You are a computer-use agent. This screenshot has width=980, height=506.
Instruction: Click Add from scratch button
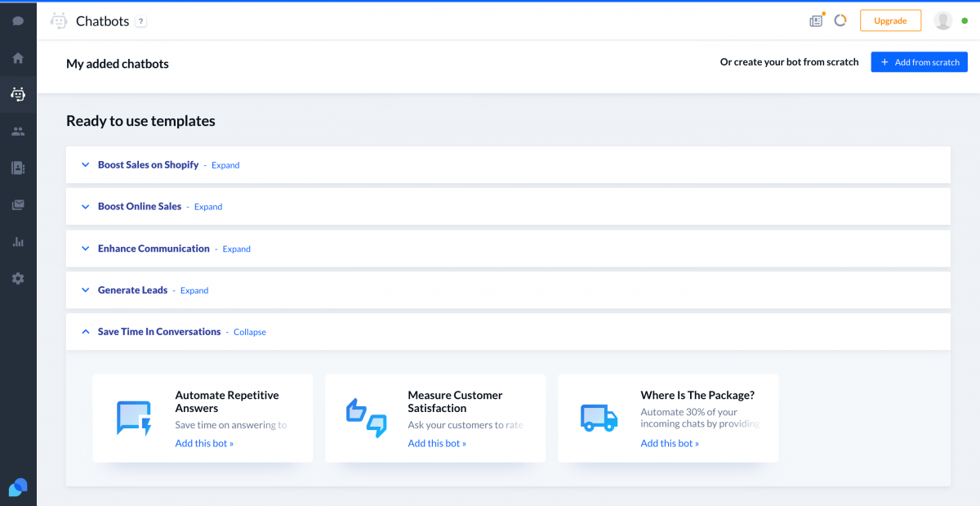pos(920,62)
